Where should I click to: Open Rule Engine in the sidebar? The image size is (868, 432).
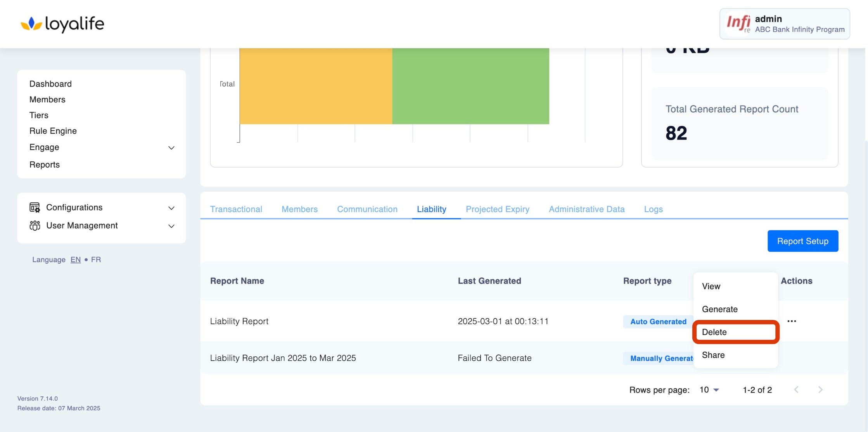pos(53,131)
